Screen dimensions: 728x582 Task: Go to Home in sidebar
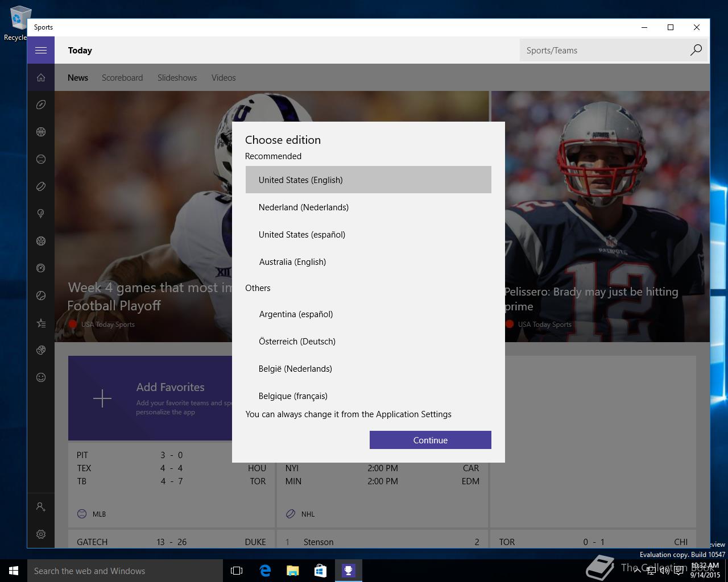point(41,77)
